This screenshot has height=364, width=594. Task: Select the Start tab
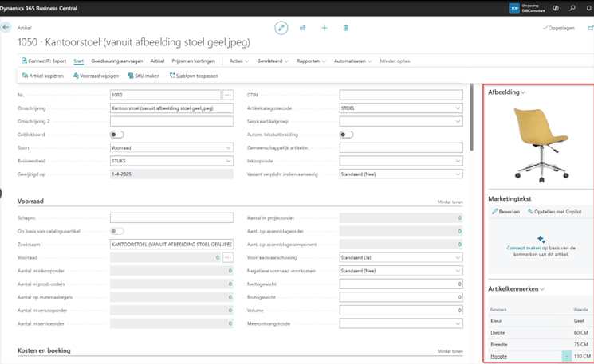tap(78, 61)
